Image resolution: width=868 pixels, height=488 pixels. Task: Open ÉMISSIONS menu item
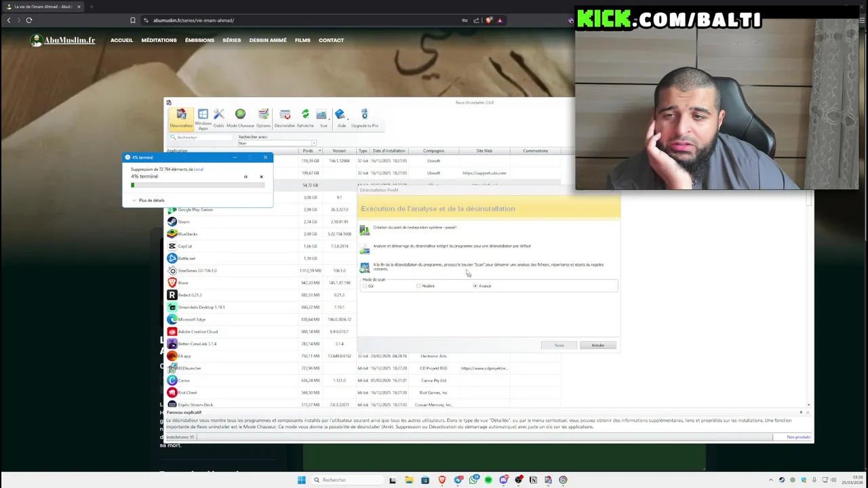coord(199,40)
